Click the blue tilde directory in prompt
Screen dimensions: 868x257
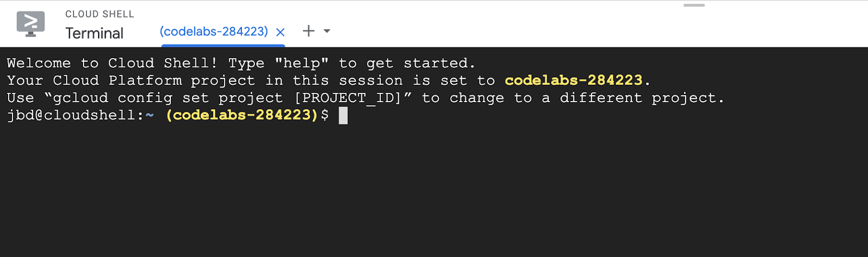coord(150,115)
